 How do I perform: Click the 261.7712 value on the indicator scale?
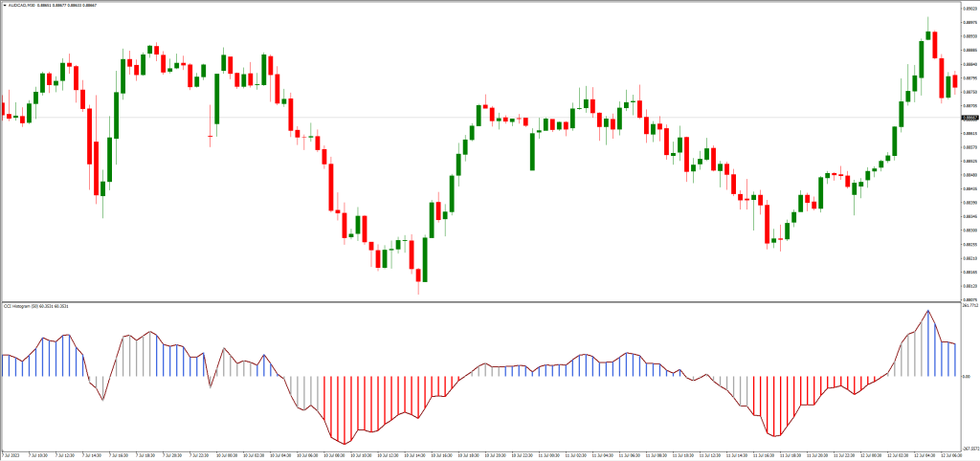pos(969,307)
